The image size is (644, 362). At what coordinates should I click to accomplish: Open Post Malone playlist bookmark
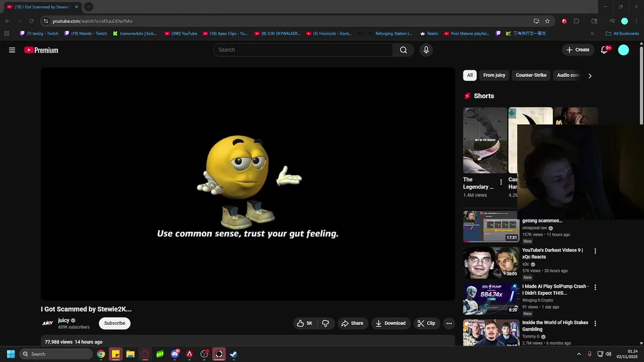point(467,34)
